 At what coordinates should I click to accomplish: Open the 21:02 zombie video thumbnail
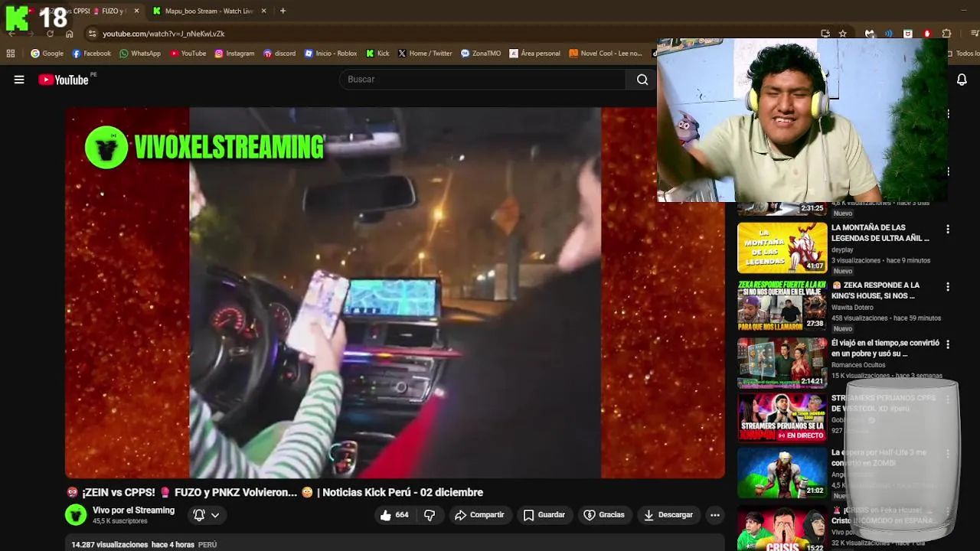pos(782,472)
